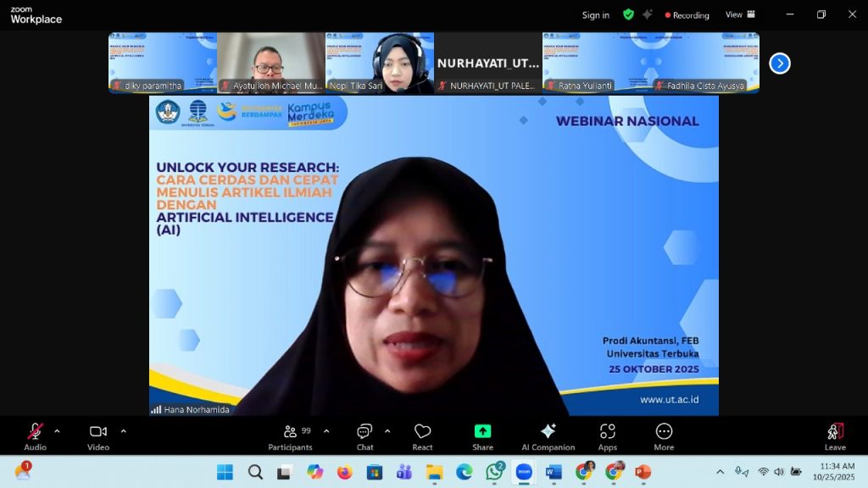This screenshot has height=488, width=868.
Task: Launch the AI Companion
Action: point(548,435)
